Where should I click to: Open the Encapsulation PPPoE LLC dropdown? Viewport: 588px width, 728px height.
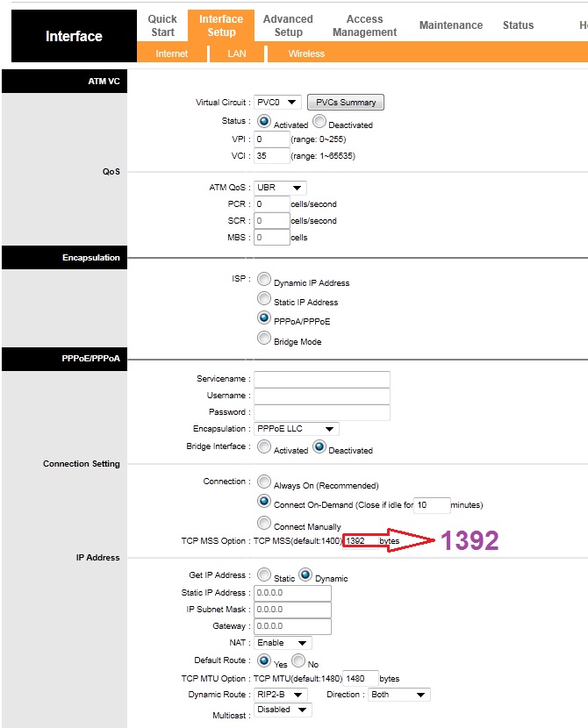point(297,429)
